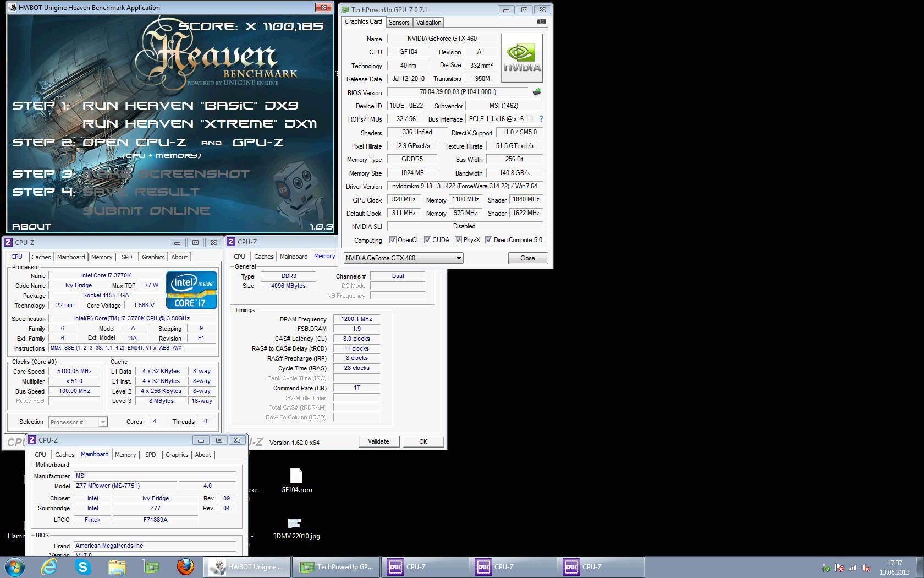Open Caches tab in top-left CPU-Z
This screenshot has width=924, height=578.
(41, 257)
